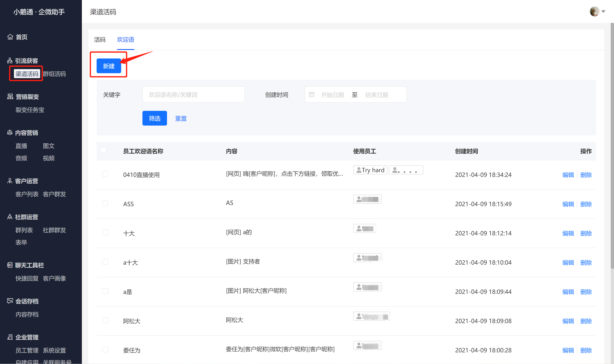Open 群列表 in the sidebar

(24, 230)
